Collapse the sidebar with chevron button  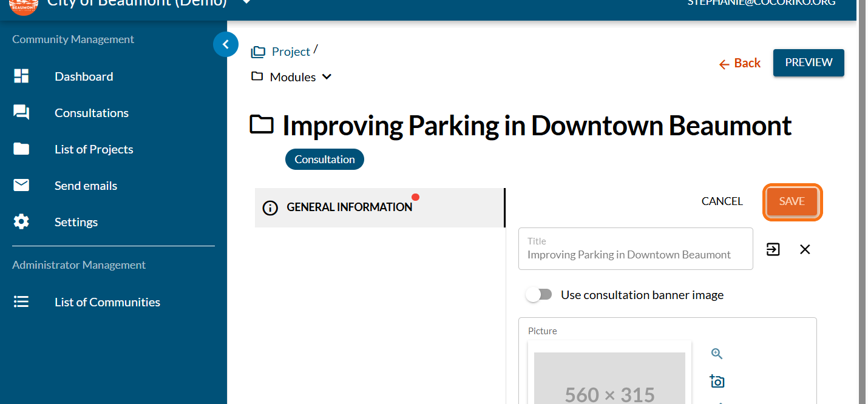click(x=226, y=44)
